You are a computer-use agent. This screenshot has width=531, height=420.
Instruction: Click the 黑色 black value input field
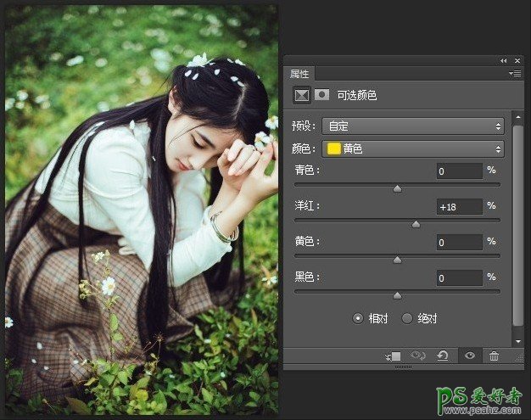coord(458,277)
